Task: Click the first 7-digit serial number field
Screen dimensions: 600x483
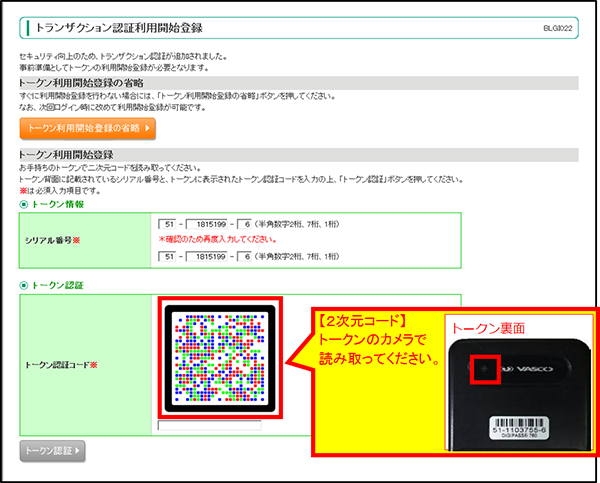Action: tap(207, 225)
